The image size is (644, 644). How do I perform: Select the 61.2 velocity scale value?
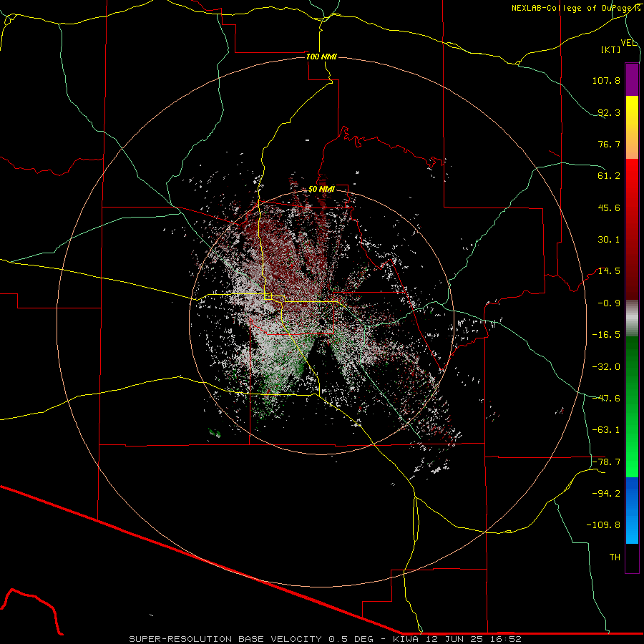point(609,176)
